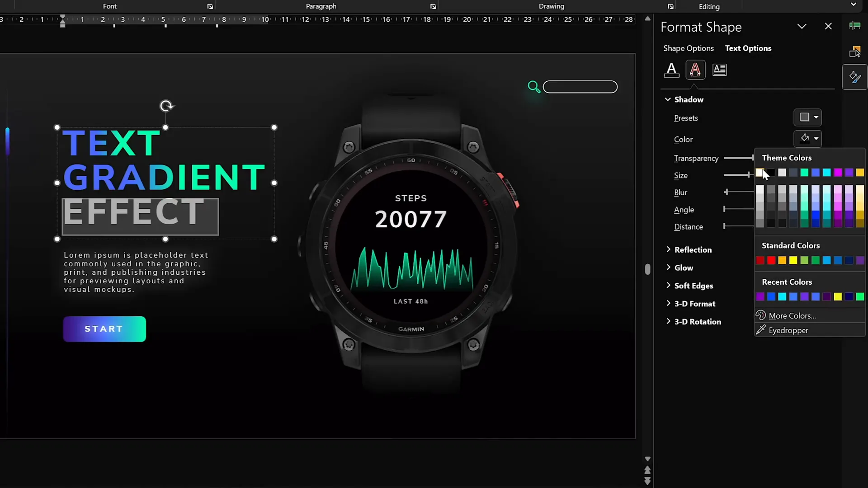
Task: Click the vertical scrollbar thumb
Action: [647, 269]
